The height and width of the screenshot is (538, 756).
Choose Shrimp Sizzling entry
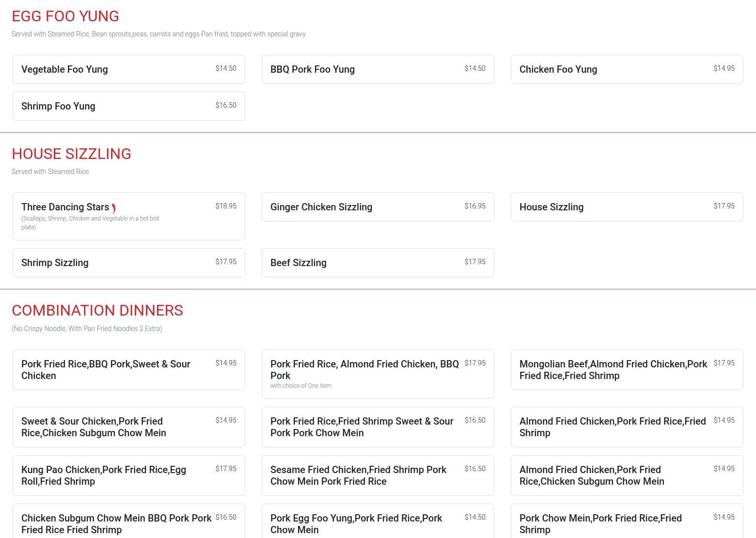click(x=128, y=263)
